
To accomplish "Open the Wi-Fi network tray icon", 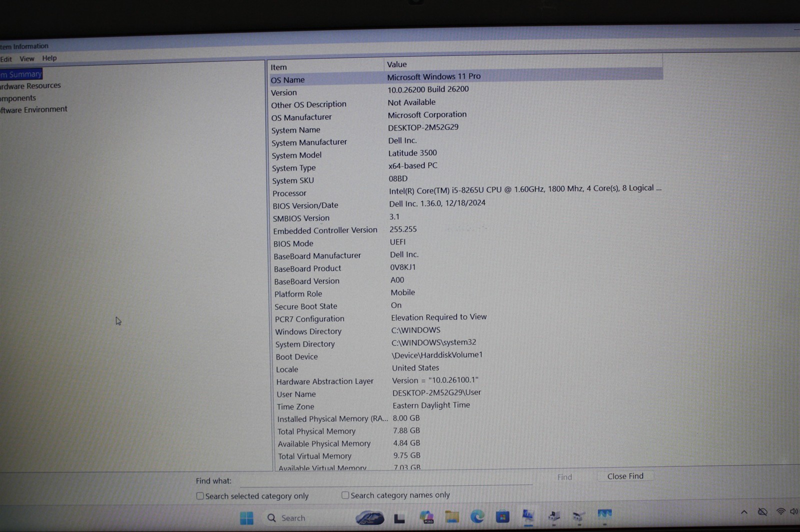I will 780,511.
